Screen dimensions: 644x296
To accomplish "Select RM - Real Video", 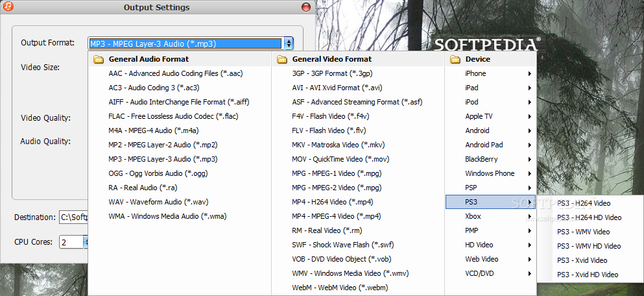I will pos(327,230).
